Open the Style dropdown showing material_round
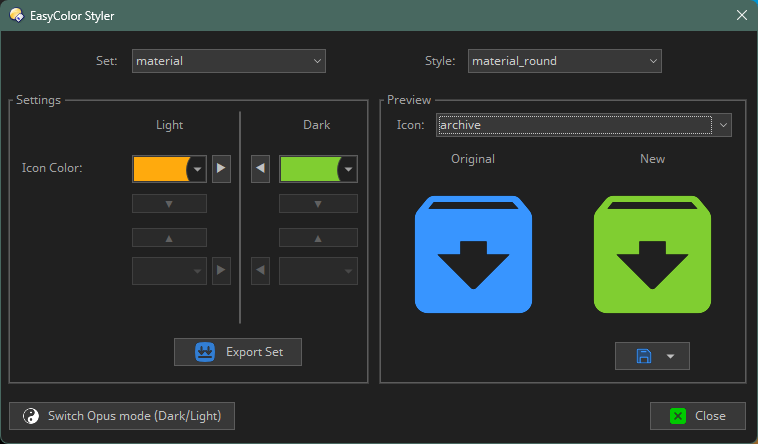Viewport: 758px width, 444px height. pos(565,61)
